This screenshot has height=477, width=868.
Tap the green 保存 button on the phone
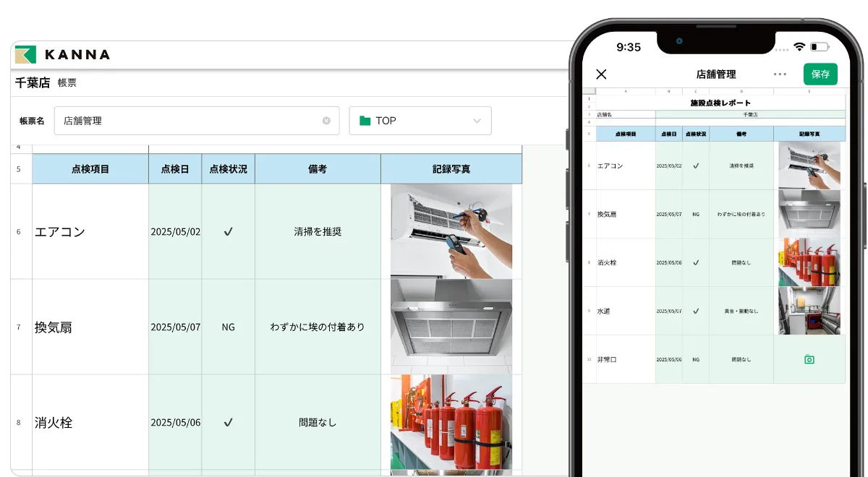820,74
